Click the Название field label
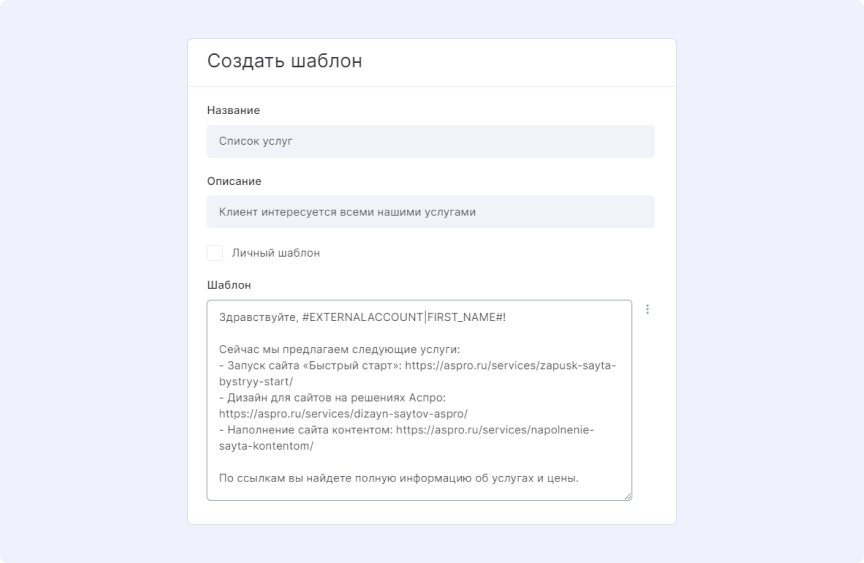 (x=234, y=110)
